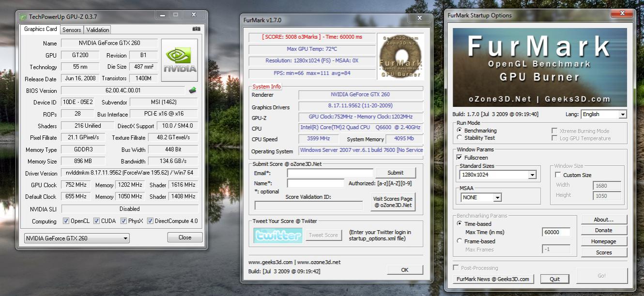
Task: Open the GPU selection dropdown in GPU-Z
Action: pos(77,238)
